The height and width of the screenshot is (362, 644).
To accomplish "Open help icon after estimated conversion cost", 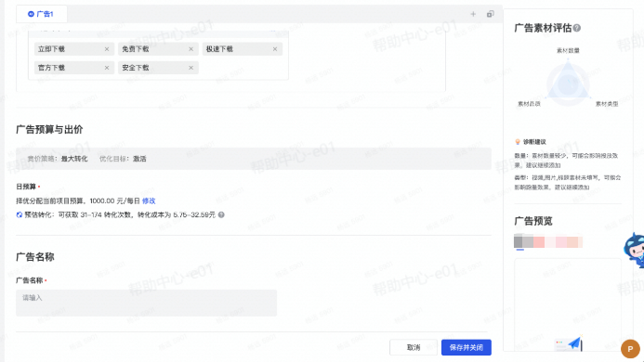I will tap(221, 214).
